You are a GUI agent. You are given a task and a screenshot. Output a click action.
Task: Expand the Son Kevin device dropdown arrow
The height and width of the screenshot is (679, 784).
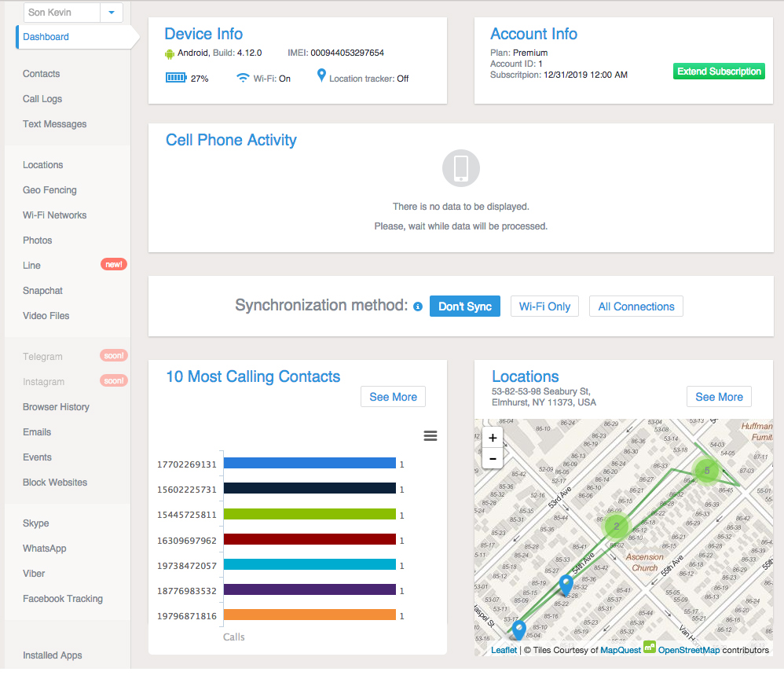click(112, 13)
